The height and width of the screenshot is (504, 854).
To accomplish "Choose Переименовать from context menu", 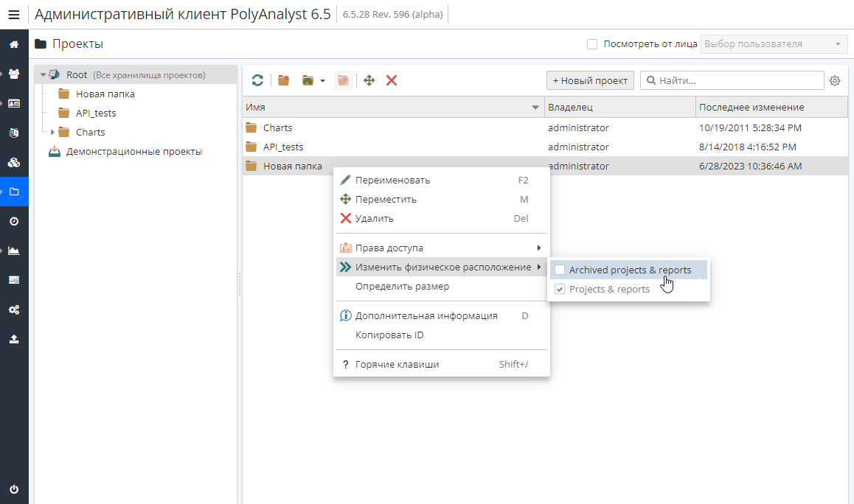I will pos(442,180).
